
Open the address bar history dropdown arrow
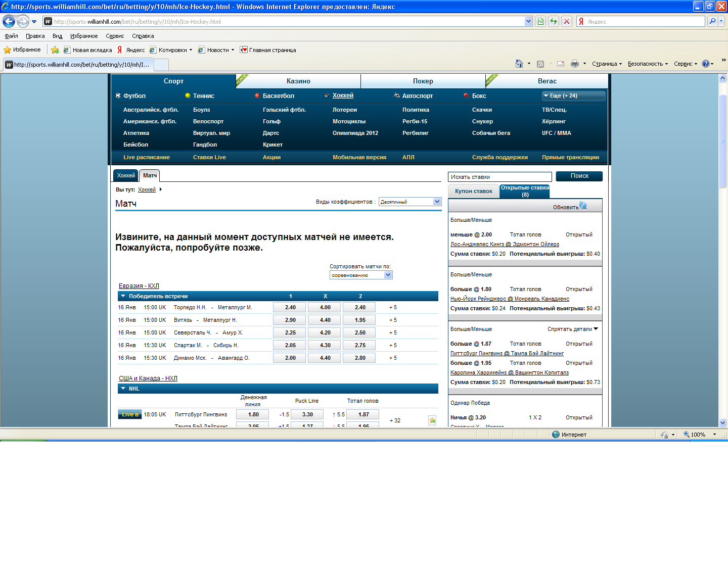coord(529,21)
